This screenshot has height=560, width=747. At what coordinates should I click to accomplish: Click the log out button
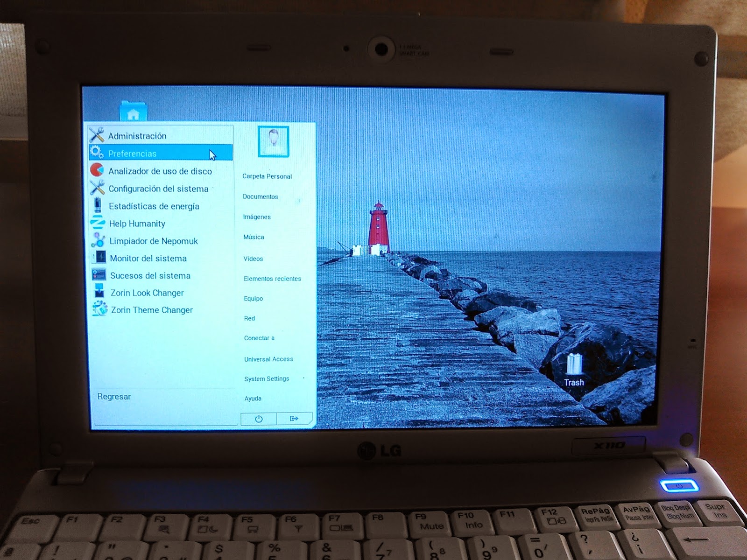pos(294,419)
